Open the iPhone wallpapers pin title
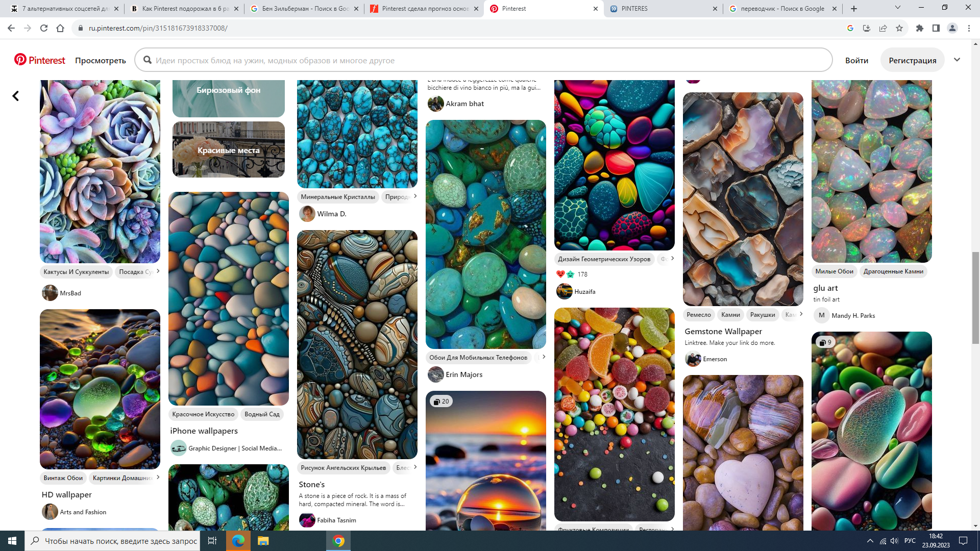The height and width of the screenshot is (551, 980). tap(204, 431)
